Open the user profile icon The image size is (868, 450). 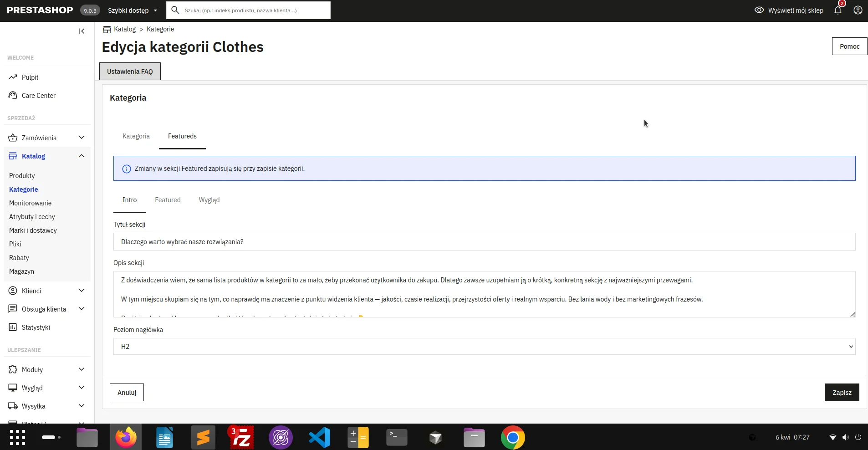[858, 10]
